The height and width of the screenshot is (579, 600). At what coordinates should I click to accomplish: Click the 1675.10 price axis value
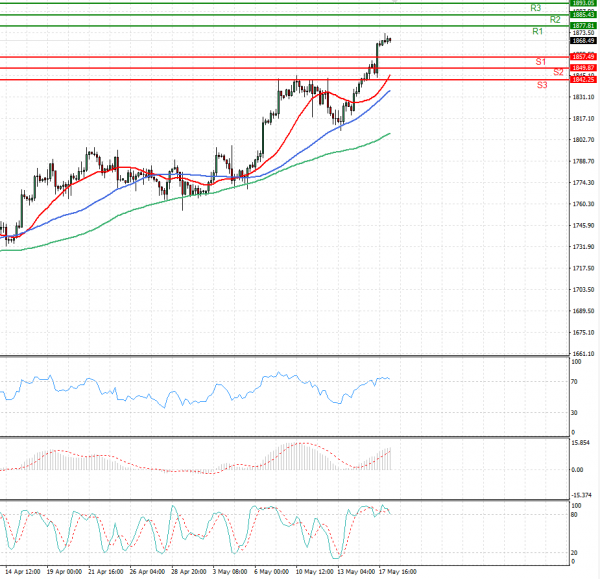click(583, 333)
